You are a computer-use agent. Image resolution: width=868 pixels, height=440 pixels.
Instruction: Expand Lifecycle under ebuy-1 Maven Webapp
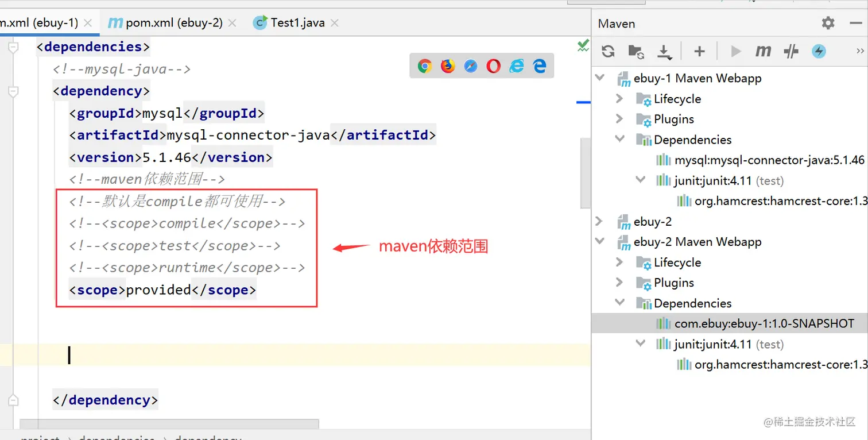(619, 99)
